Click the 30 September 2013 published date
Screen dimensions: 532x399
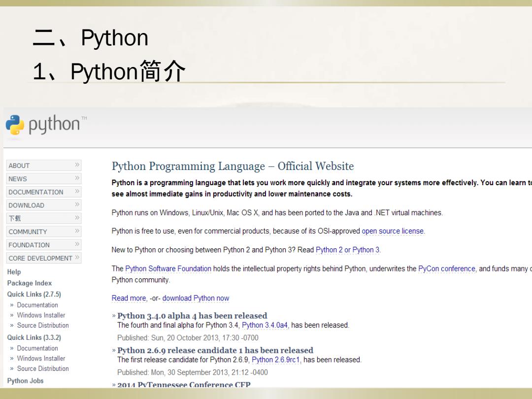coord(193,372)
